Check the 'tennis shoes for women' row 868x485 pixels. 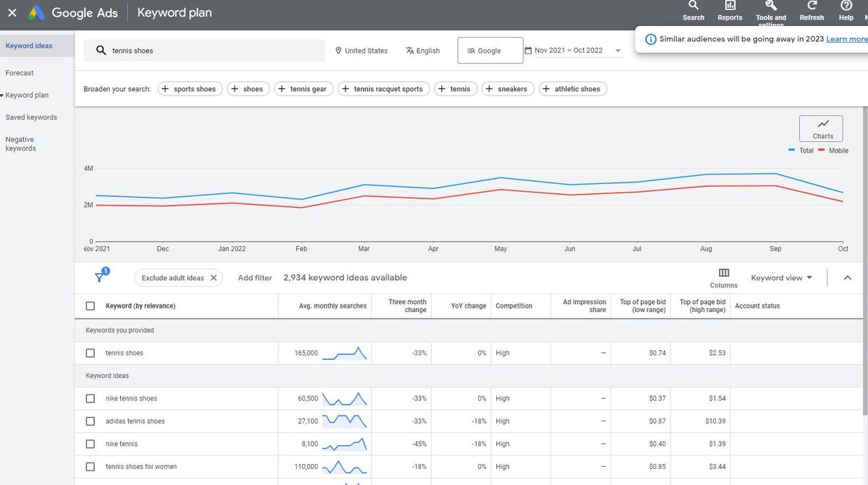click(x=90, y=467)
